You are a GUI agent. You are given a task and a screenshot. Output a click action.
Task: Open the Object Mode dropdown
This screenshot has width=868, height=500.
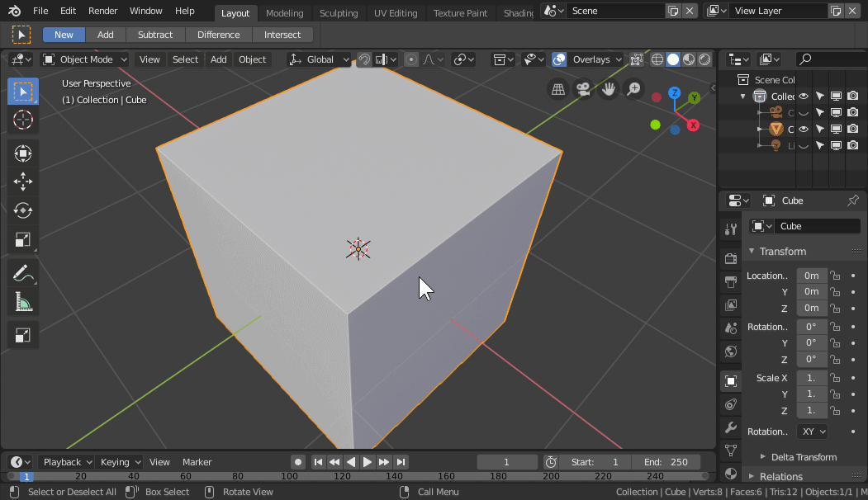[85, 59]
